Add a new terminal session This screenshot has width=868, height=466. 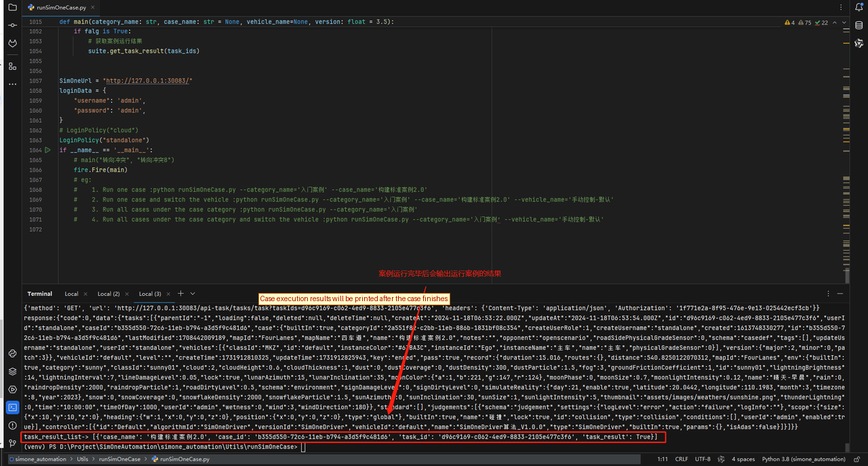181,294
